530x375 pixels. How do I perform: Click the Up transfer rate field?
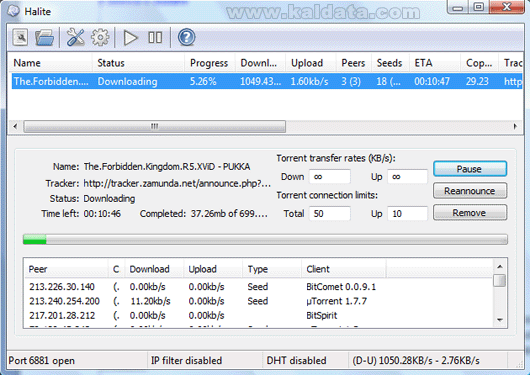[407, 177]
